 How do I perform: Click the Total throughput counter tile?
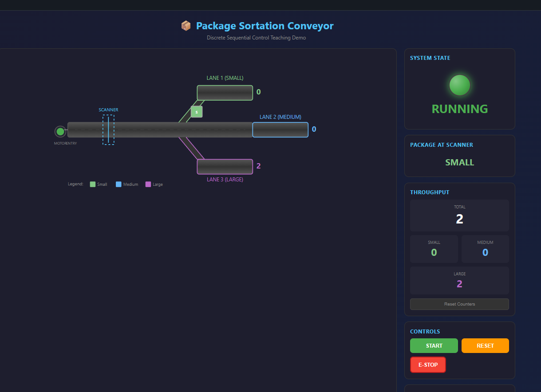459,215
